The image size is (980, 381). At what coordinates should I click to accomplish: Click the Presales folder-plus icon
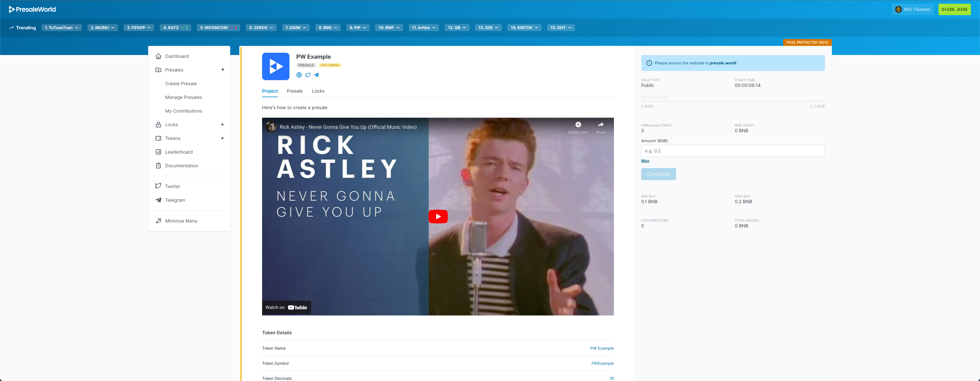pos(158,70)
